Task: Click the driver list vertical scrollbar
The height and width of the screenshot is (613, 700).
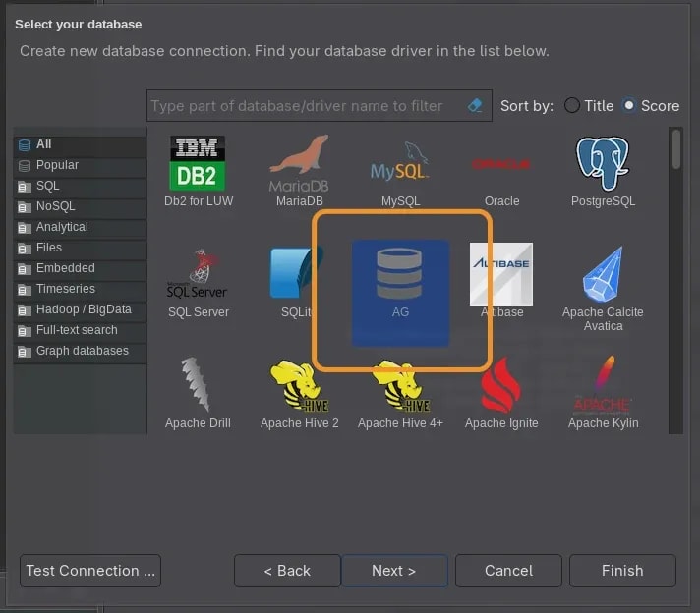Action: click(x=675, y=280)
